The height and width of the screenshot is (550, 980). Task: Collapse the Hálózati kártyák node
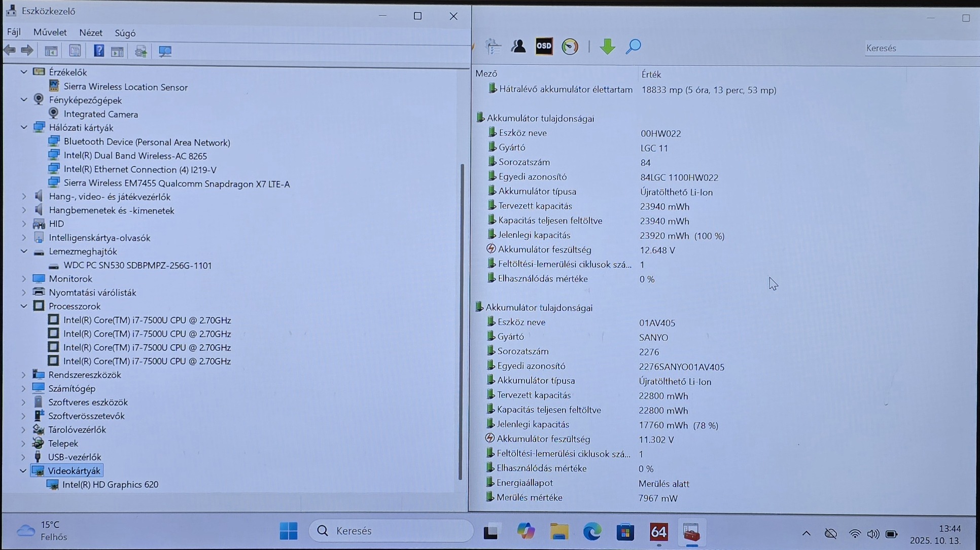24,128
